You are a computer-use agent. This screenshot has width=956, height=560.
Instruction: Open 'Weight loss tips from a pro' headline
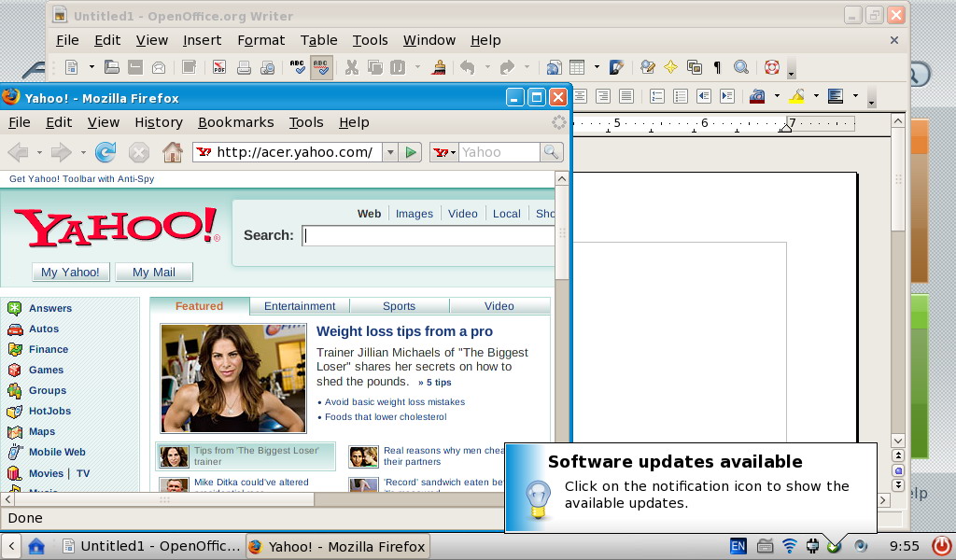(x=404, y=331)
